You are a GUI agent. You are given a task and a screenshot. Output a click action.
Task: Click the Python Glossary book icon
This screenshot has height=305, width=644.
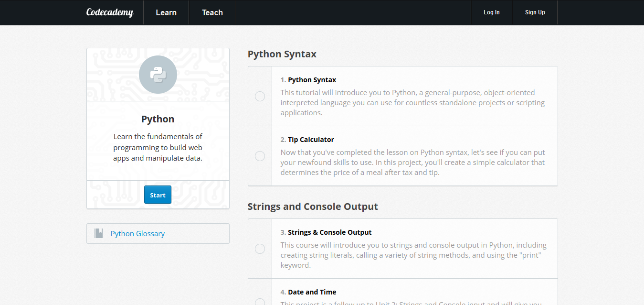(x=99, y=233)
